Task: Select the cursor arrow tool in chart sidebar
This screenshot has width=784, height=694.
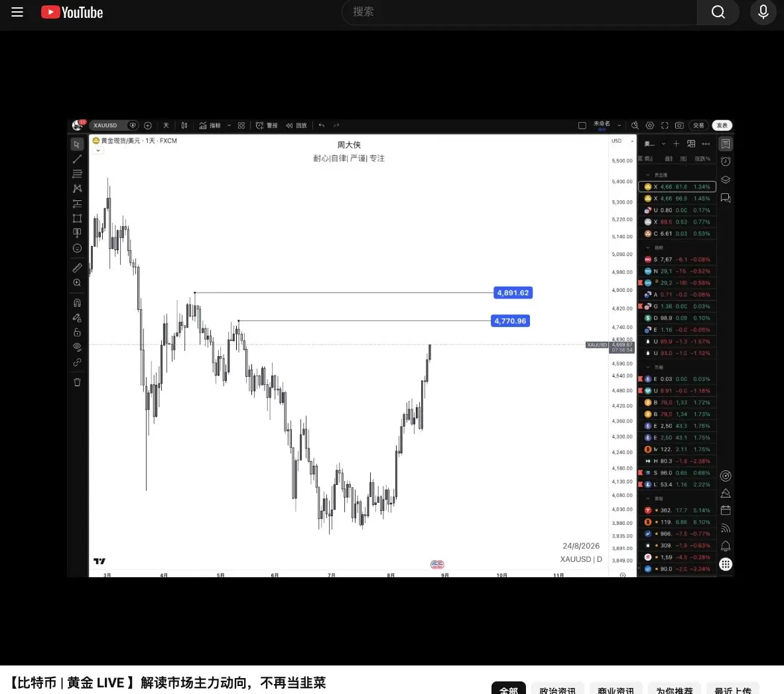Action: tap(77, 145)
